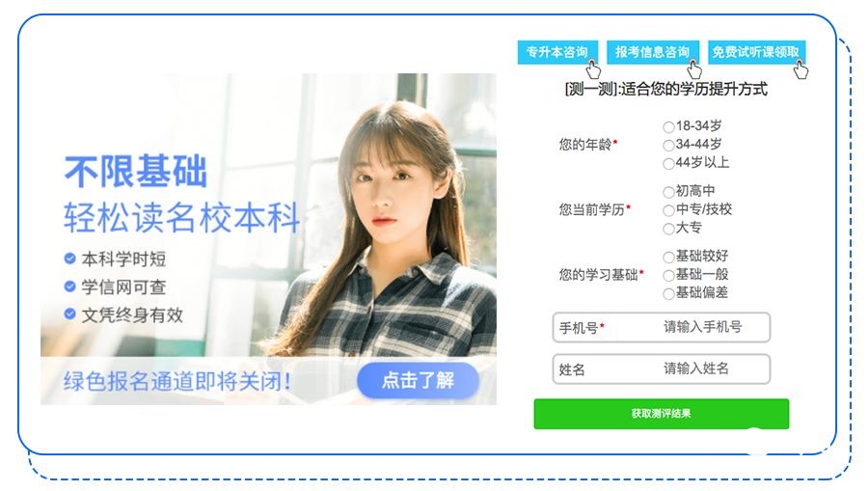Select the 34-44岁 age option
This screenshot has width=868, height=491.
click(668, 146)
